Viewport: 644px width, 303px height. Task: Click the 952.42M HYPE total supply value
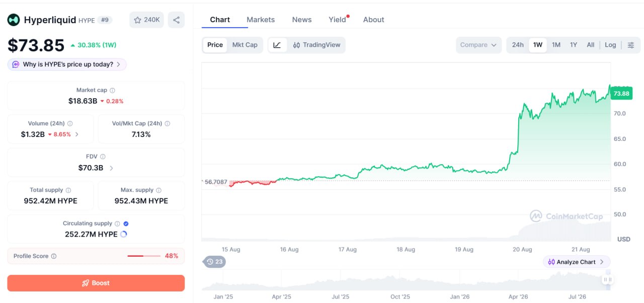click(50, 201)
